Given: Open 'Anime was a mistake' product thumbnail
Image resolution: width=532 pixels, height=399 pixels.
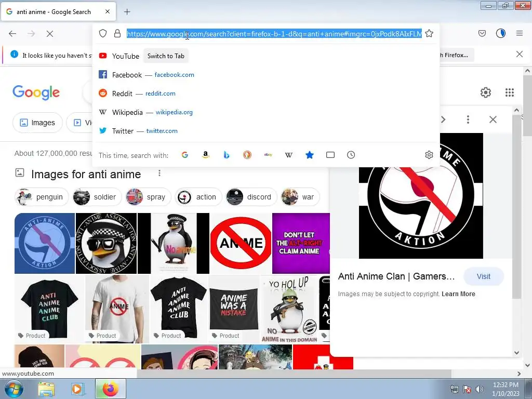Looking at the screenshot, I should coord(233,309).
